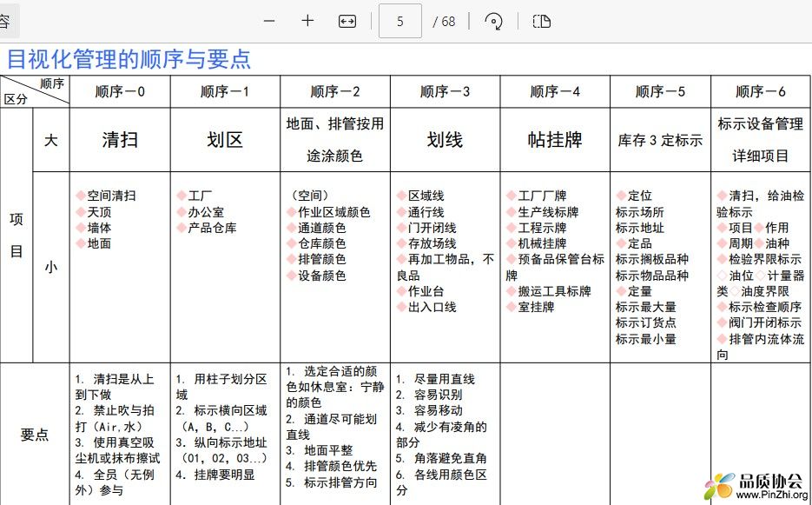
Task: Click the point '地面平整'
Action: (328, 450)
